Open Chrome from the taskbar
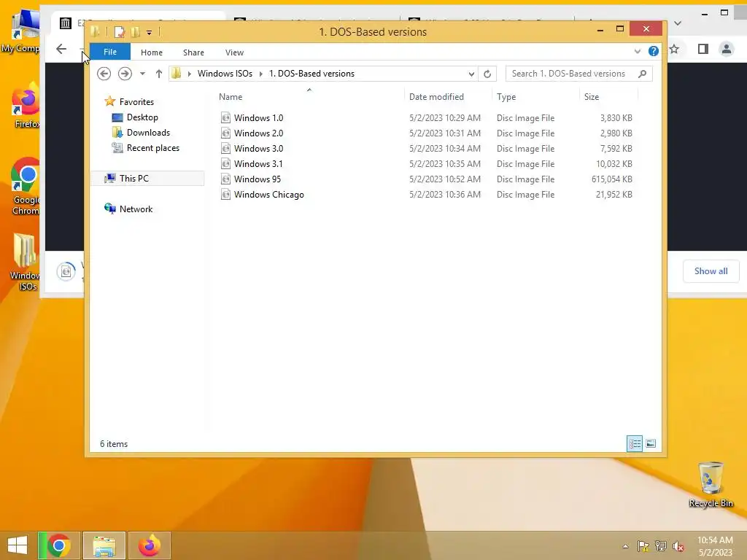This screenshot has height=560, width=747. pyautogui.click(x=58, y=545)
